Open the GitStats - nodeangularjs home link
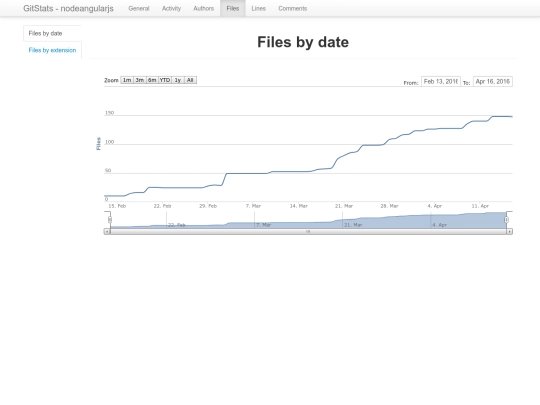The height and width of the screenshot is (405, 540). click(x=68, y=8)
